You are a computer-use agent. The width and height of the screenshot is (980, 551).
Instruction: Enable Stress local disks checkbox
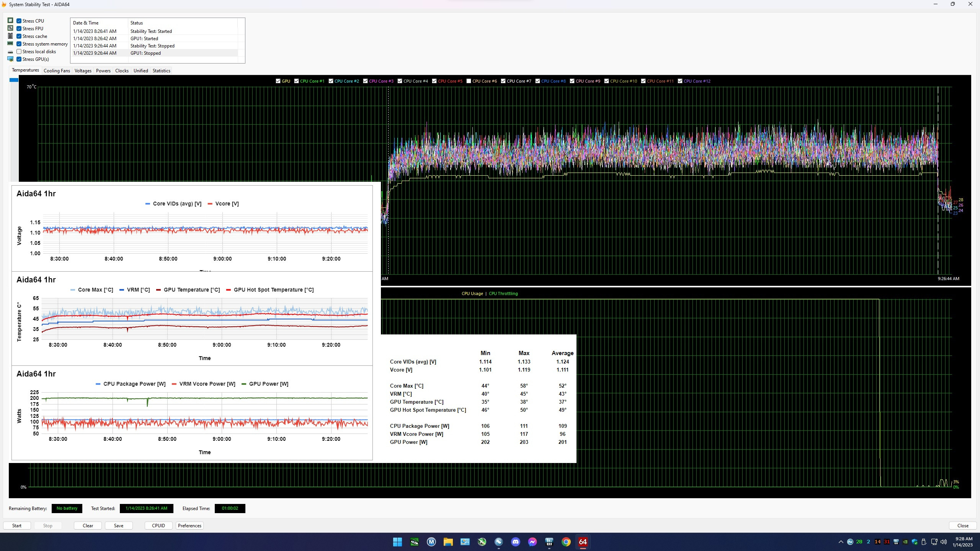click(19, 52)
